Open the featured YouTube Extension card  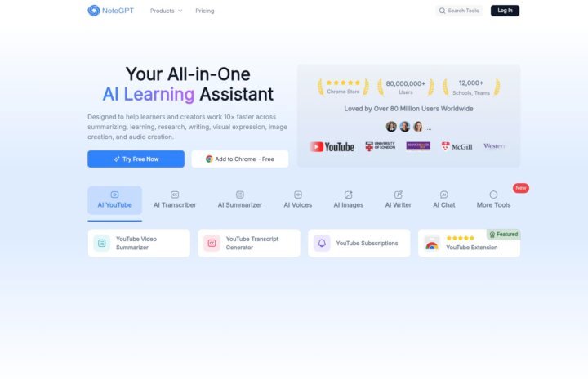coord(469,243)
